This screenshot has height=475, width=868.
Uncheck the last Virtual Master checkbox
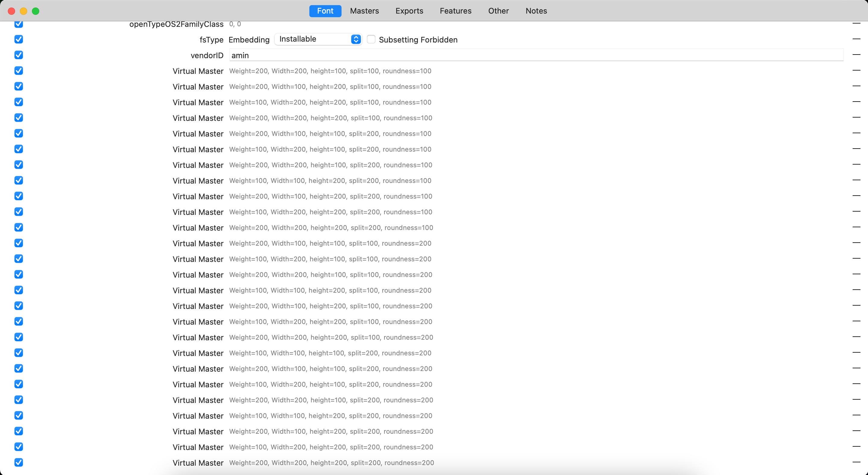(x=19, y=462)
